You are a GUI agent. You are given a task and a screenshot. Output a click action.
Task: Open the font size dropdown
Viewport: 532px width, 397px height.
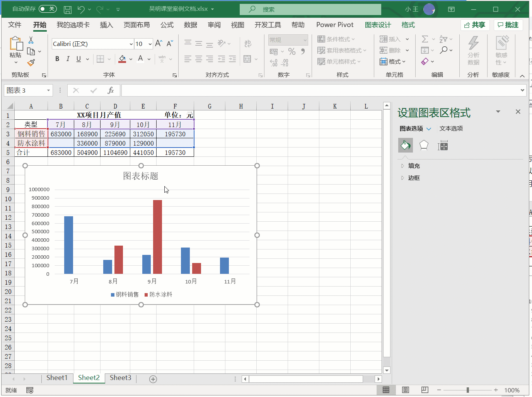tap(150, 44)
